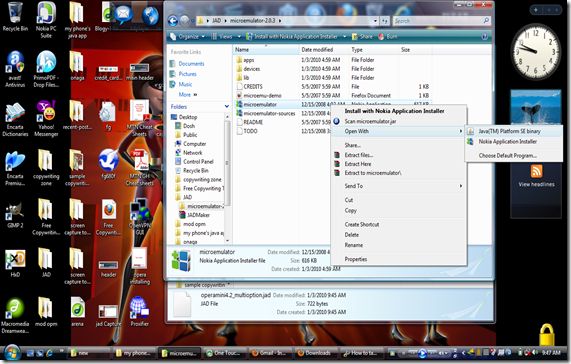
Task: Open Macromedia Dreamweaver desktop icon
Action: pos(15,316)
